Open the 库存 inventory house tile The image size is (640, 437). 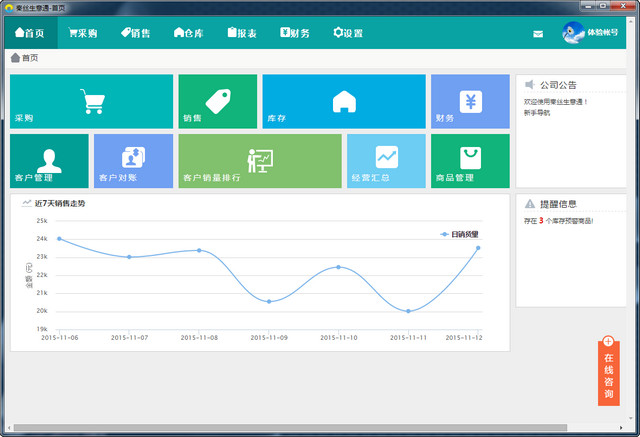point(344,101)
